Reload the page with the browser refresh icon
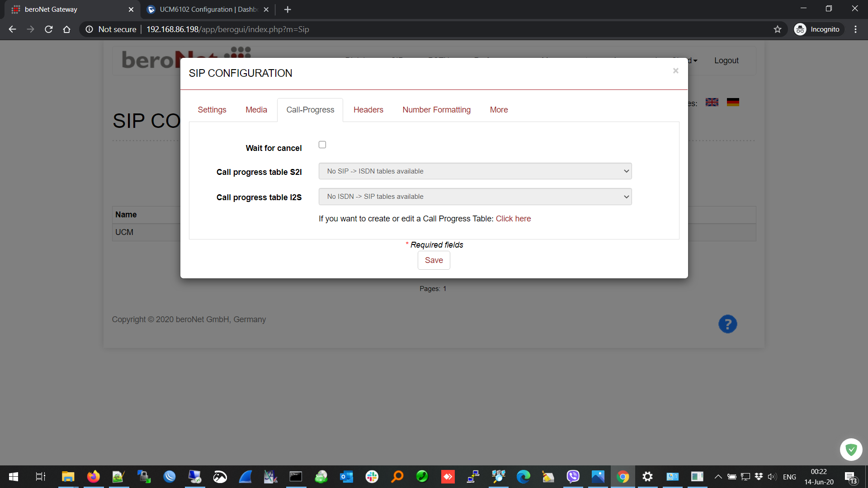 [x=49, y=29]
